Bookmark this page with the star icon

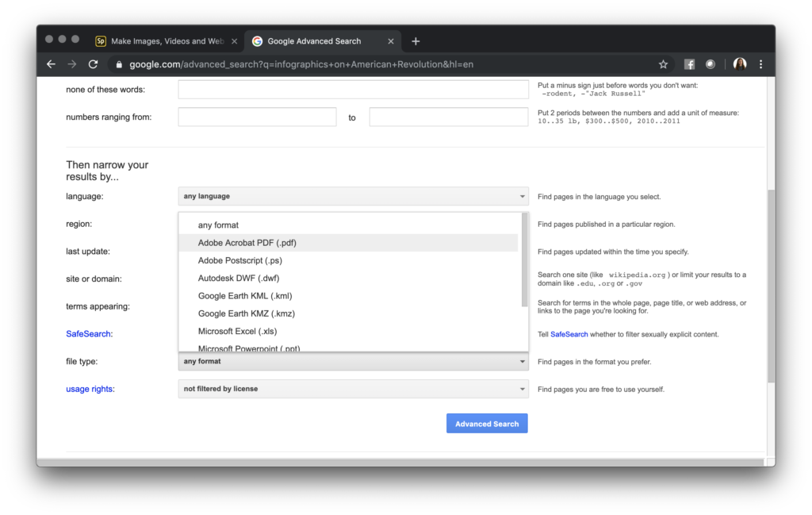click(x=663, y=64)
